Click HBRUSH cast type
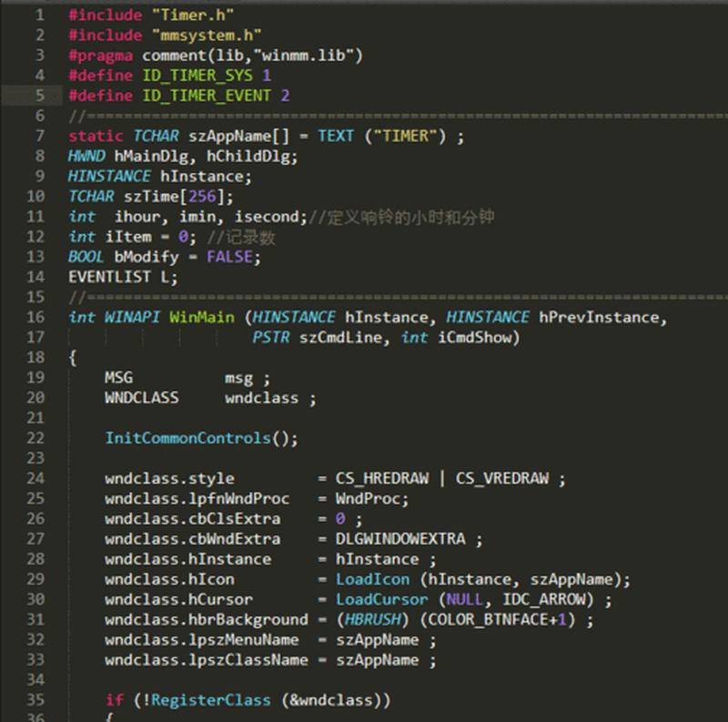 [x=373, y=619]
